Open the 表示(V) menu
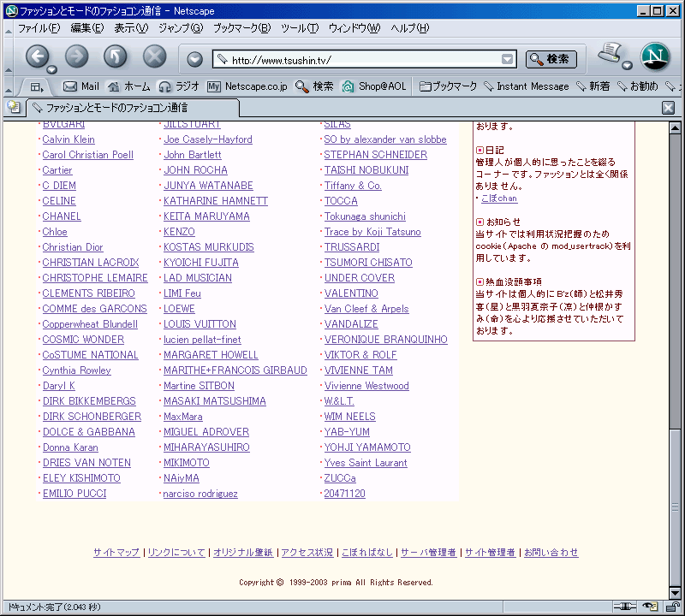 pos(131,28)
